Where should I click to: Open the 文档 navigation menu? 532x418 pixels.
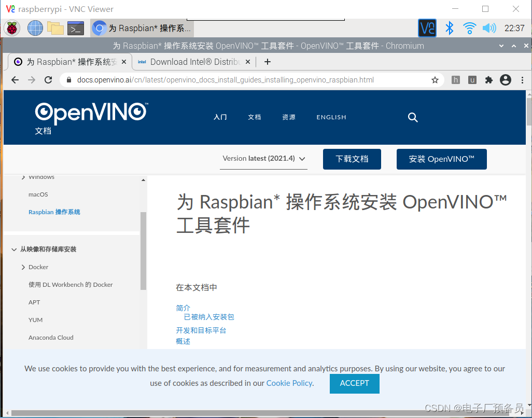(255, 117)
